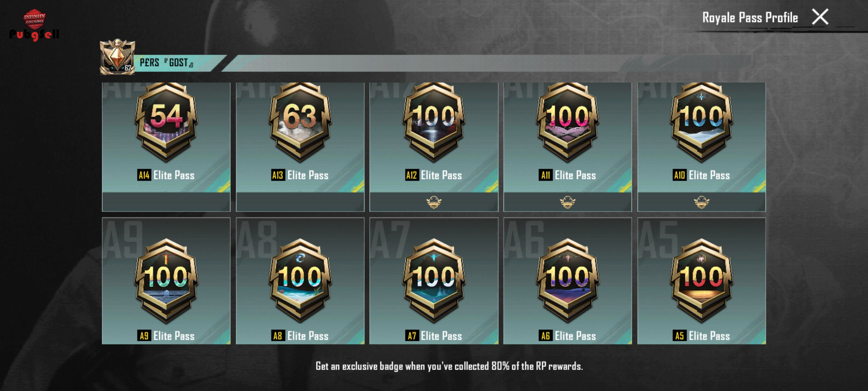Click the Infinity PubgSell logo
This screenshot has height=391, width=868.
click(x=34, y=25)
